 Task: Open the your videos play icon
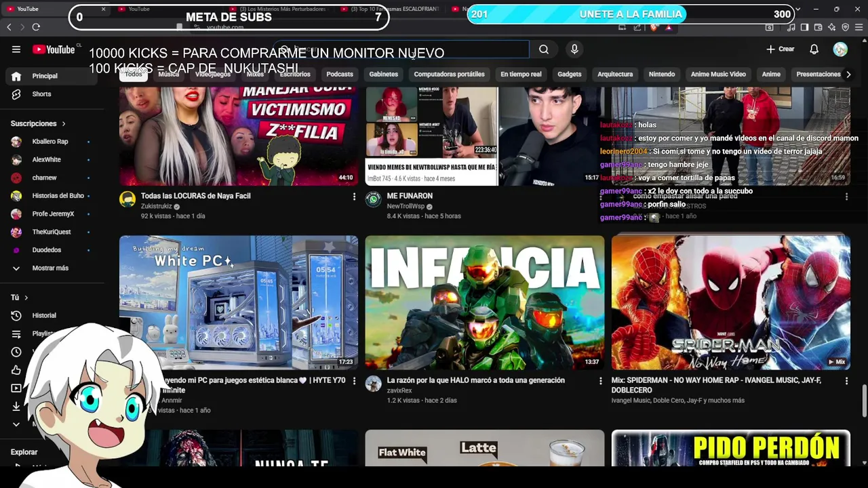coord(16,388)
